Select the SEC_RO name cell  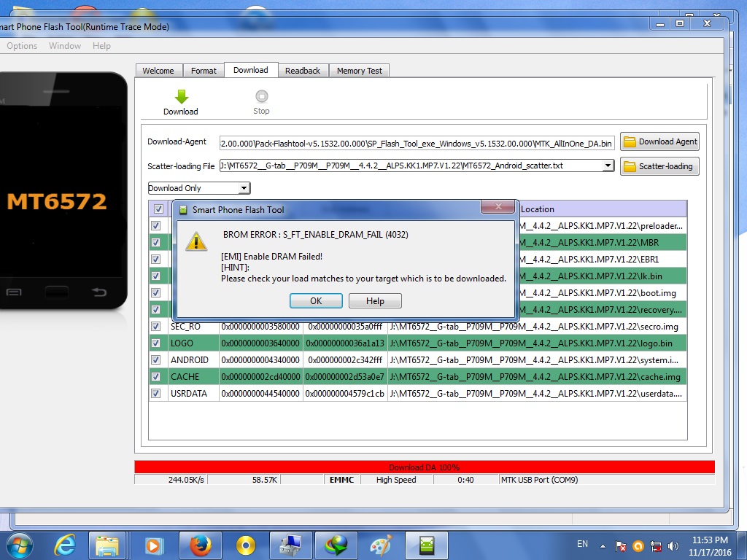pyautogui.click(x=193, y=326)
